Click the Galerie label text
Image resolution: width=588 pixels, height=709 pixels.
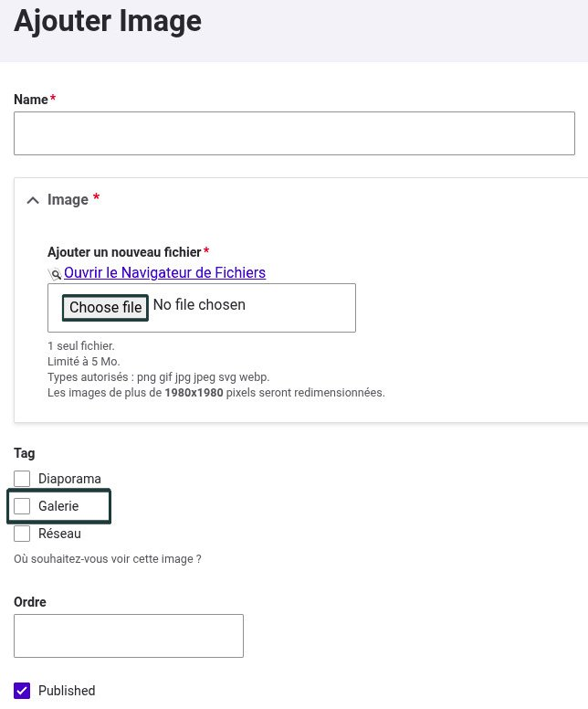[x=58, y=506]
